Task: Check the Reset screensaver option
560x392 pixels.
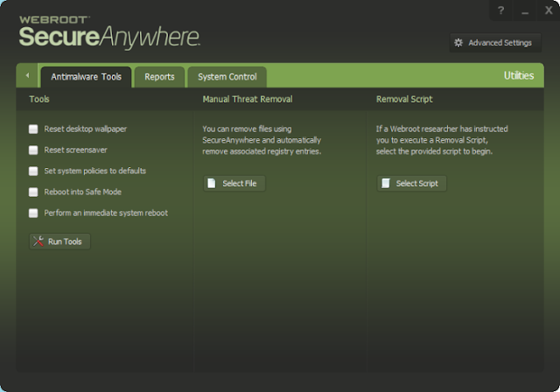Action: click(33, 150)
